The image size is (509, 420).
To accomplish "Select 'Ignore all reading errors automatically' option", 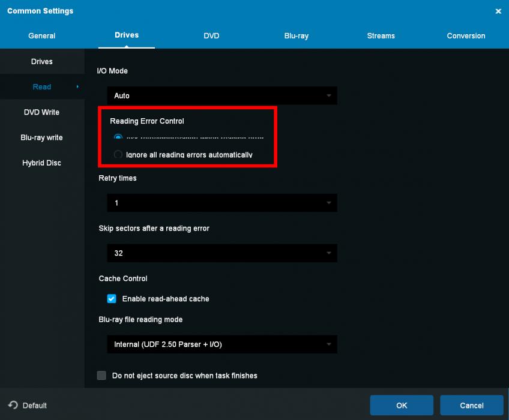I will (118, 155).
